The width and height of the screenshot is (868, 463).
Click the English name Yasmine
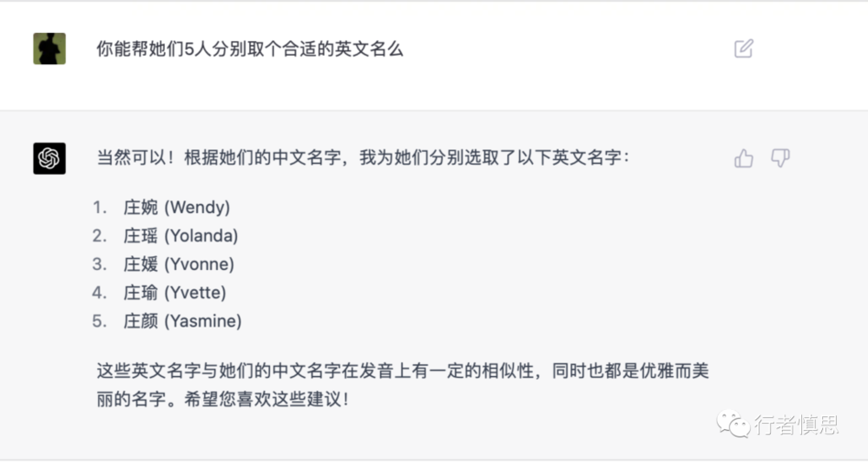204,321
